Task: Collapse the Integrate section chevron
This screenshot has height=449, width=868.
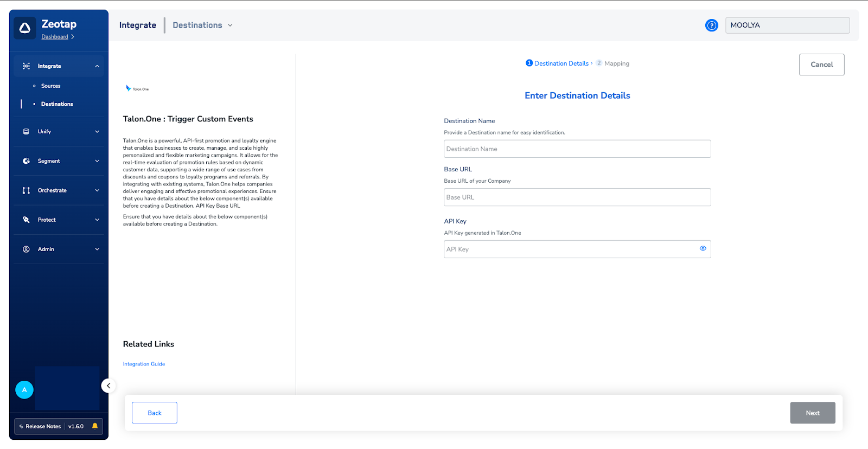Action: (97, 66)
